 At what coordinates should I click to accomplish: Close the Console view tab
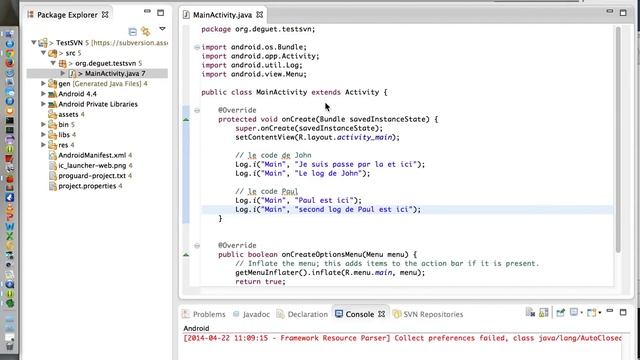click(x=382, y=314)
